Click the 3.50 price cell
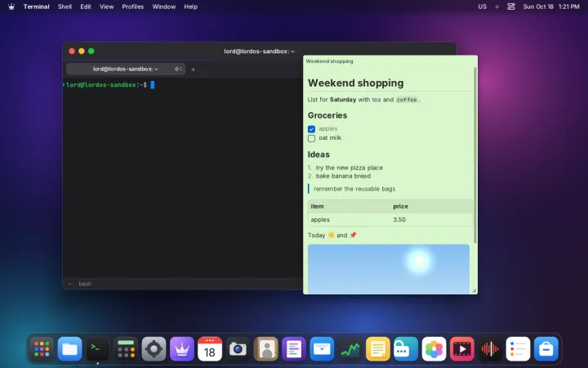 click(399, 220)
